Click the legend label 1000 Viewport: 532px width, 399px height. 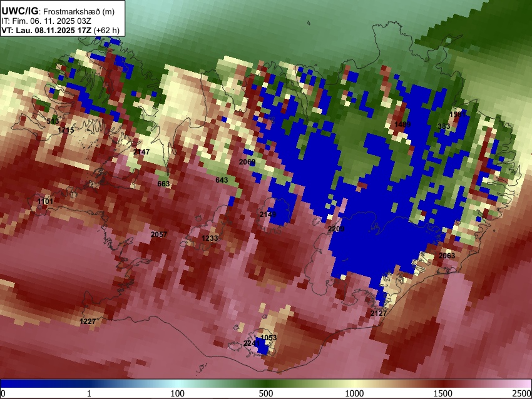354,393
